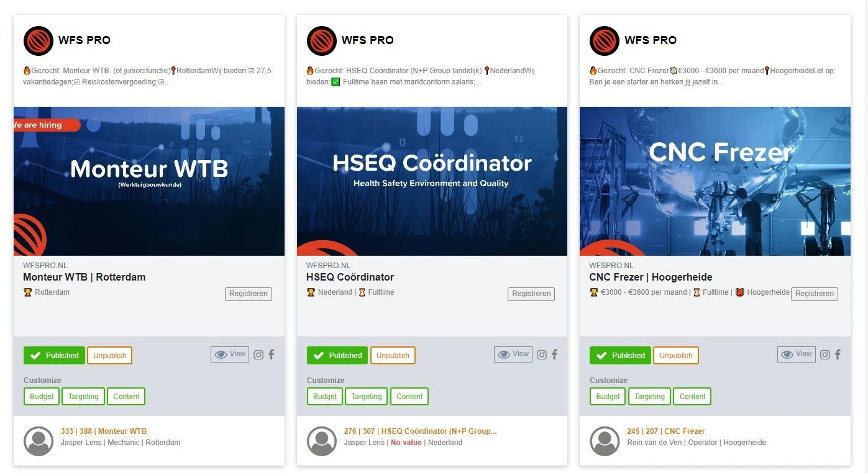Image resolution: width=868 pixels, height=473 pixels.
Task: Toggle the Published status on the HSEQ Coördinator card
Action: pyautogui.click(x=337, y=356)
